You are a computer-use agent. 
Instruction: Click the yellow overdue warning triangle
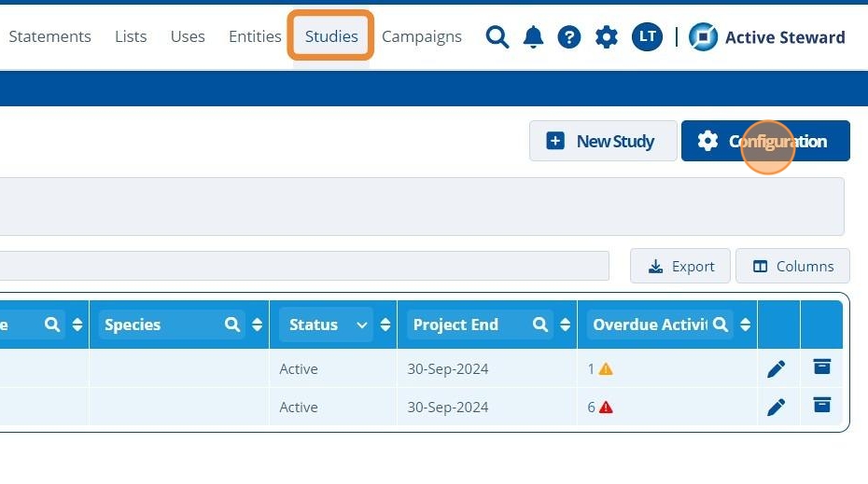(606, 369)
